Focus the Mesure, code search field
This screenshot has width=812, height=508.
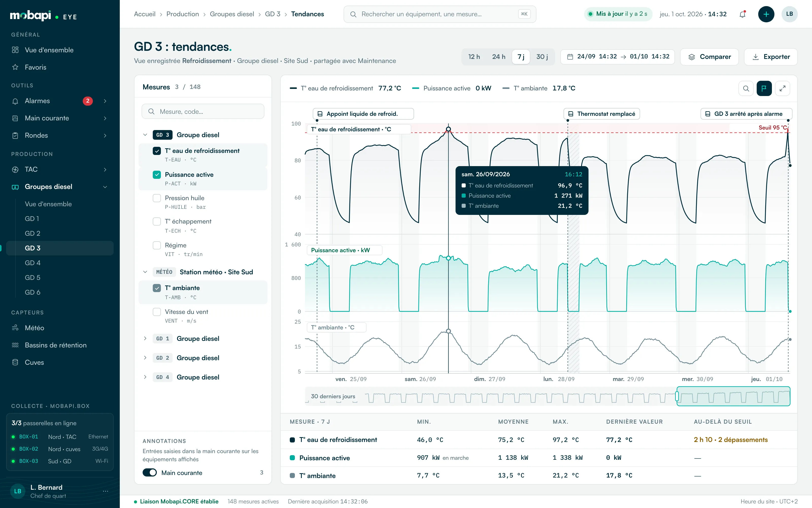click(203, 112)
